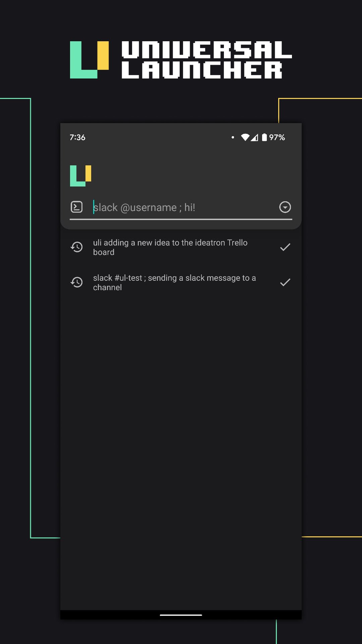This screenshot has width=362, height=644.
Task: Focus the 'slack @username ; hi!' command field
Action: pyautogui.click(x=181, y=208)
